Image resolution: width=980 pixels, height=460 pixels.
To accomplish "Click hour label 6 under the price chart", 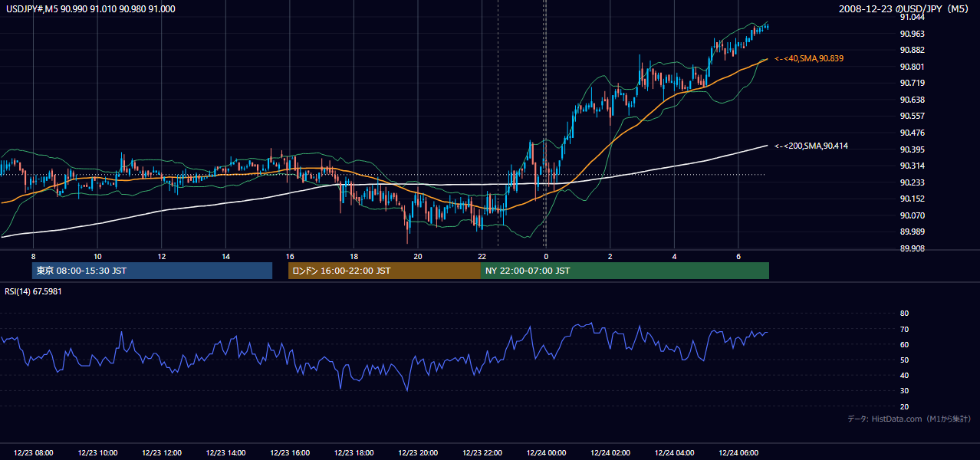I will [x=738, y=256].
